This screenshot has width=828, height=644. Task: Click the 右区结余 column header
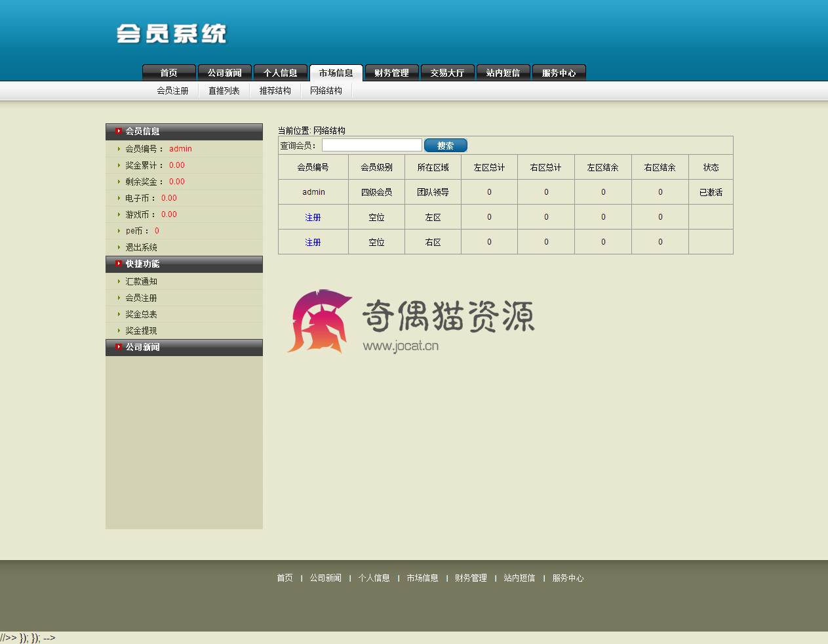[x=660, y=167]
